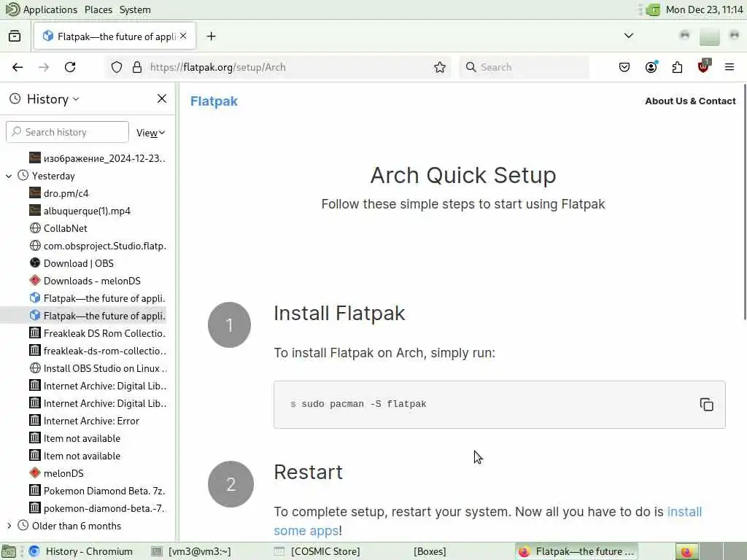
Task: Close the History sidebar
Action: pyautogui.click(x=162, y=98)
